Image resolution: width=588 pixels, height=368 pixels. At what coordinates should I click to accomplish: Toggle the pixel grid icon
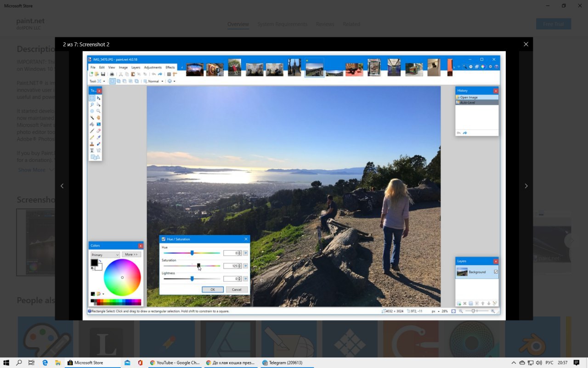tap(169, 74)
